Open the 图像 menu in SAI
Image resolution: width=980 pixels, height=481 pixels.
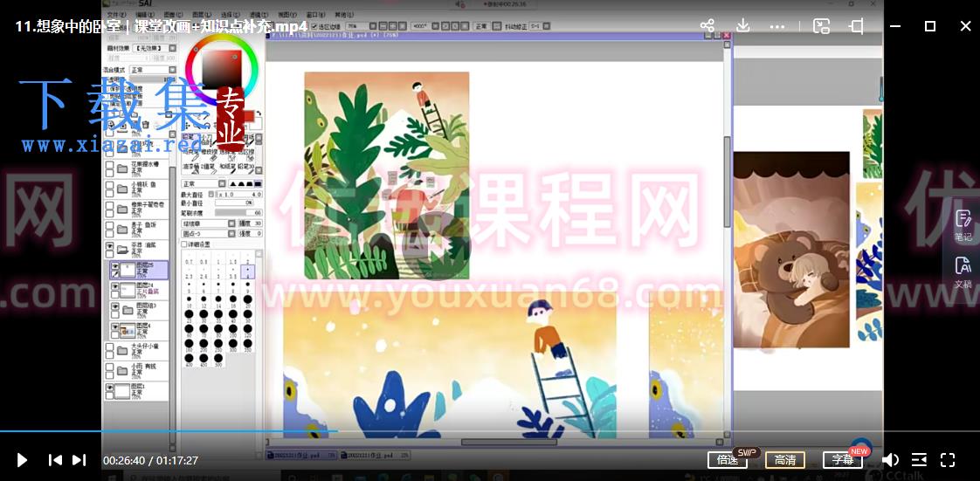pyautogui.click(x=173, y=14)
